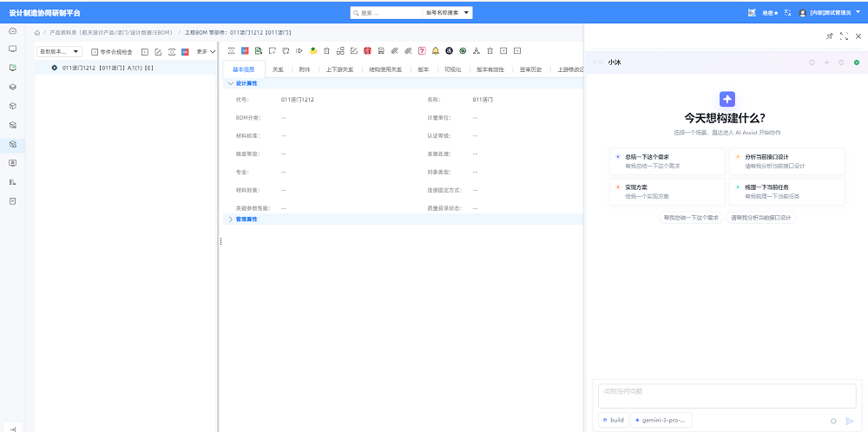This screenshot has height=432, width=868.
Task: Choose the 实现方案 card
Action: pyautogui.click(x=667, y=192)
